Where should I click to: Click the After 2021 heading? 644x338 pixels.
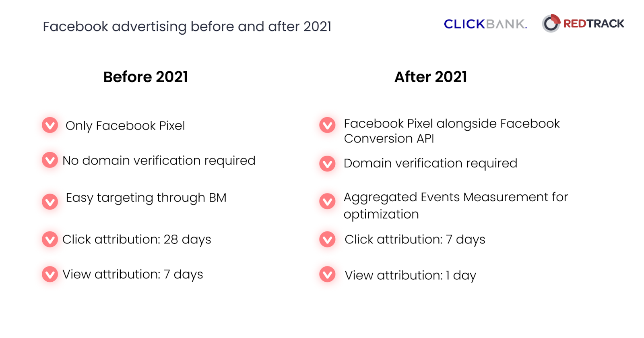click(x=431, y=77)
